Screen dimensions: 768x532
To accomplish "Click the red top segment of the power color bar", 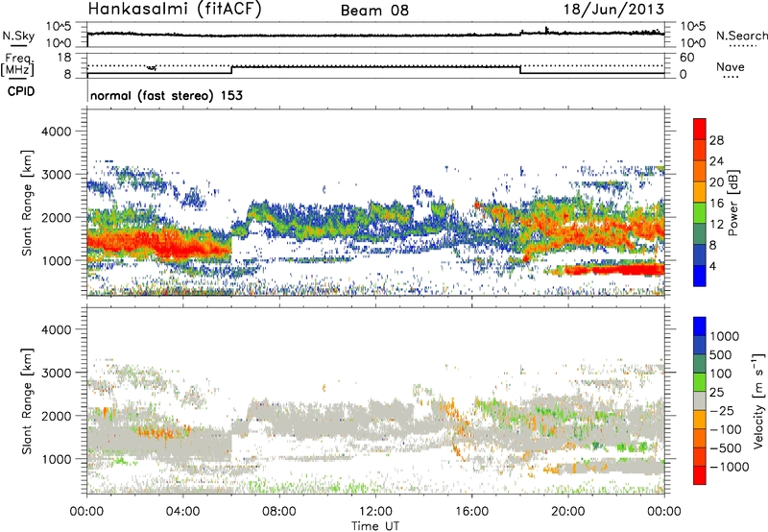I will [700, 129].
